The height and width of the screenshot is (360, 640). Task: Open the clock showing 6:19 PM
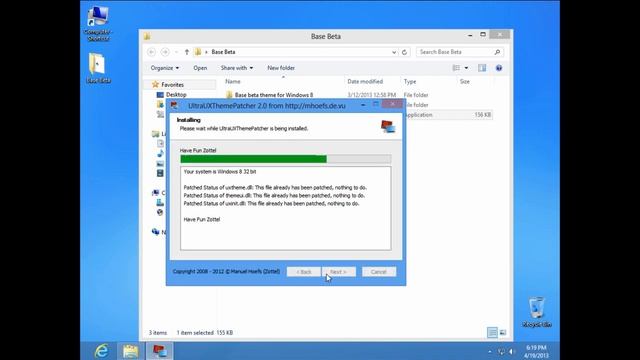pyautogui.click(x=537, y=351)
